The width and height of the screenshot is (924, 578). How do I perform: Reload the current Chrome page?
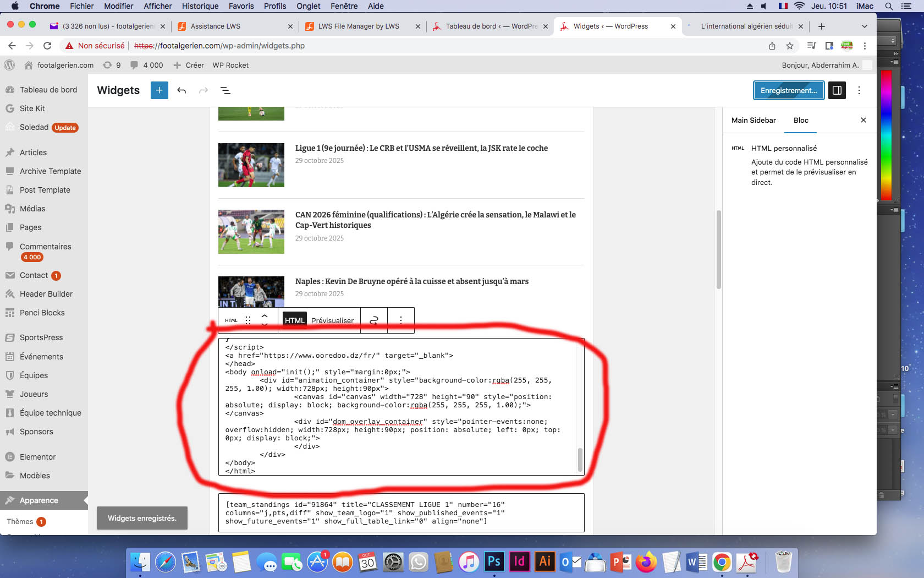point(47,46)
